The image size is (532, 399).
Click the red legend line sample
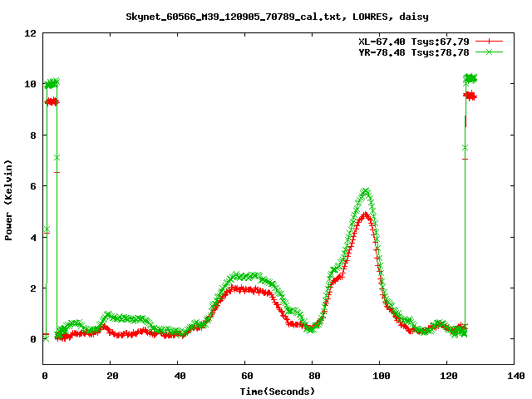point(489,42)
